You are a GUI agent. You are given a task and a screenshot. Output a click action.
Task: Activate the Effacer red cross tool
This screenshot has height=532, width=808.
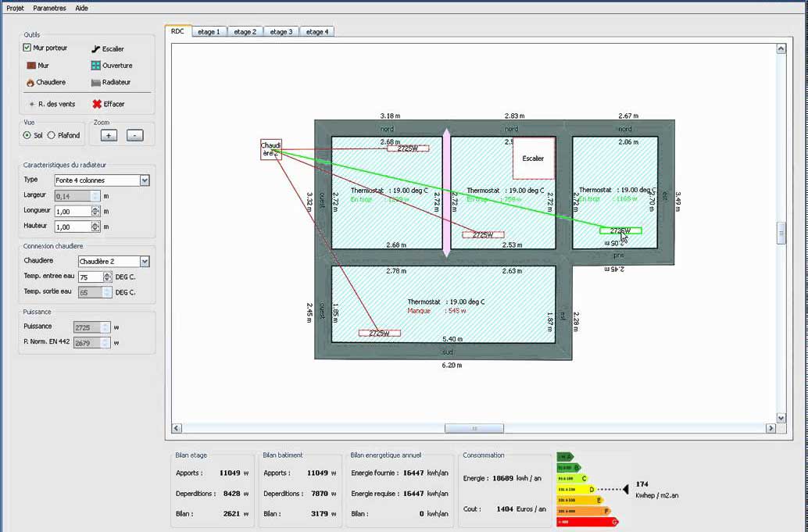click(108, 104)
